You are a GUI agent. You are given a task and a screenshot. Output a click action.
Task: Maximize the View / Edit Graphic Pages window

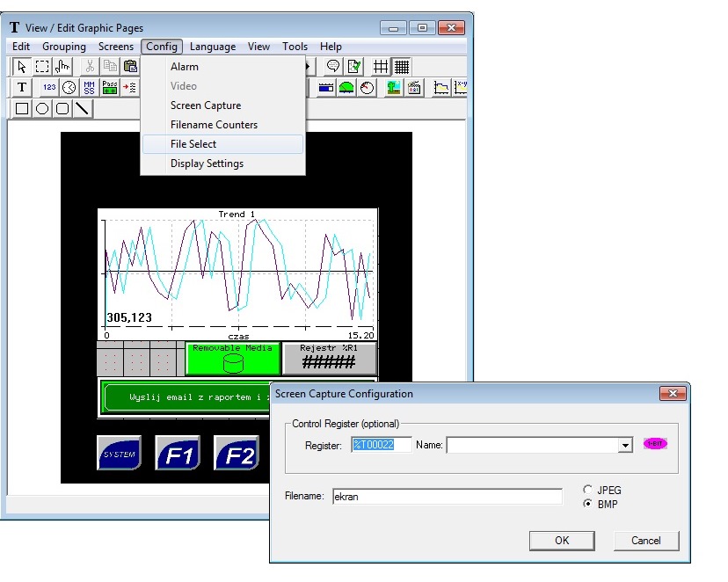pos(422,28)
